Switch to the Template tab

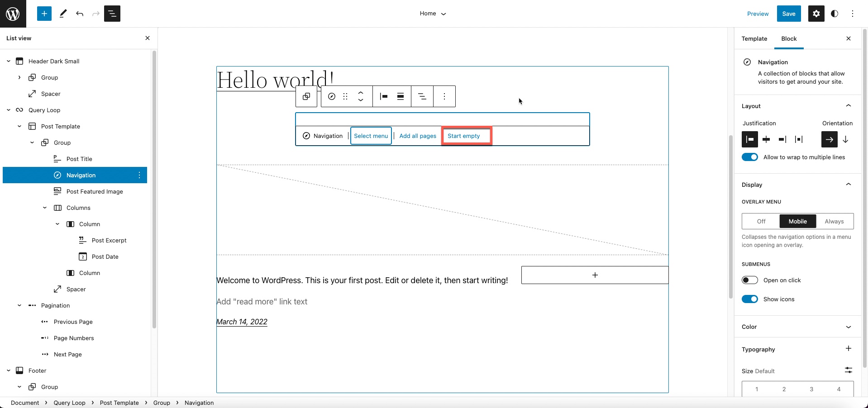click(754, 38)
